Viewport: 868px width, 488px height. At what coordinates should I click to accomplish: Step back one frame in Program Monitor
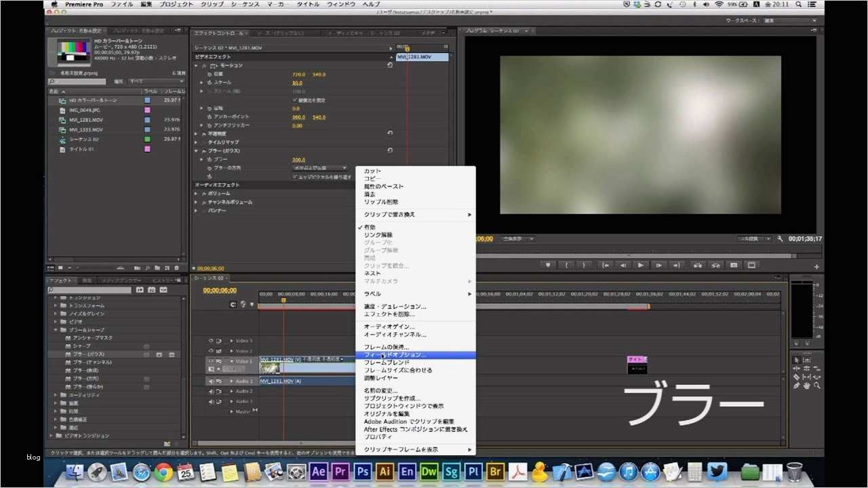(x=623, y=265)
